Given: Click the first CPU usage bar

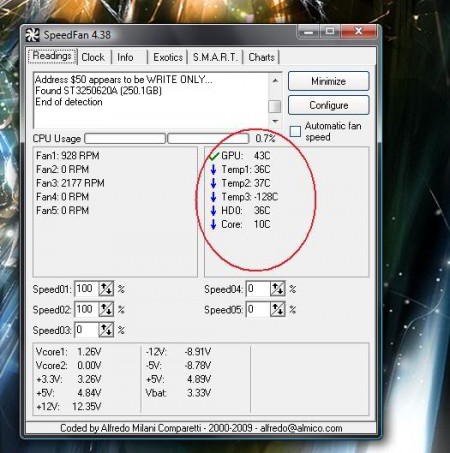Looking at the screenshot, I should [x=125, y=138].
